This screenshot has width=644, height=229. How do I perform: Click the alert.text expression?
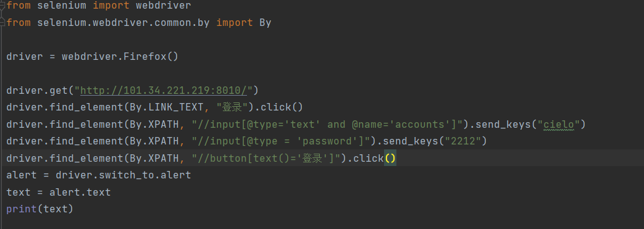[80, 192]
